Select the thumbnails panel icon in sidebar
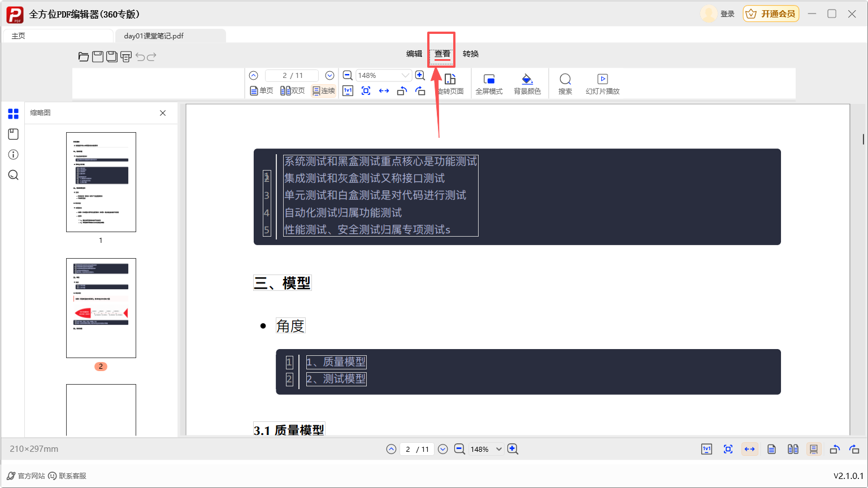Viewport: 868px width, 488px height. point(14,114)
